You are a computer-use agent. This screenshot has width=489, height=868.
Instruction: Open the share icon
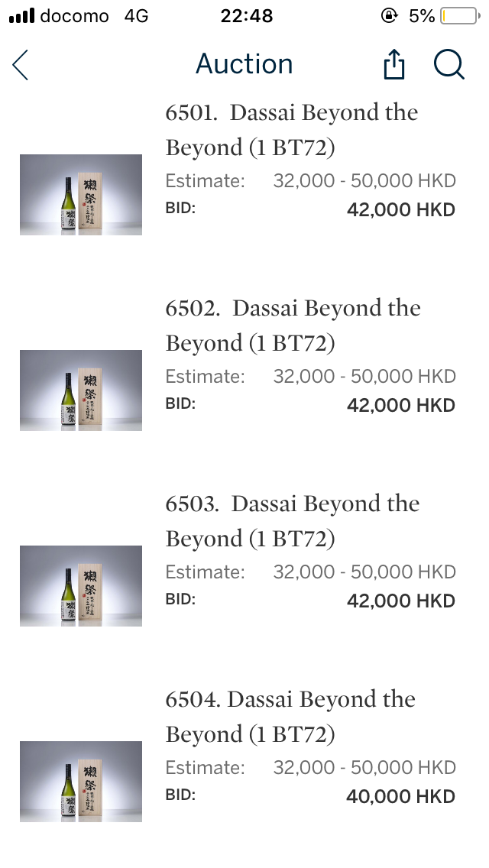pos(393,65)
